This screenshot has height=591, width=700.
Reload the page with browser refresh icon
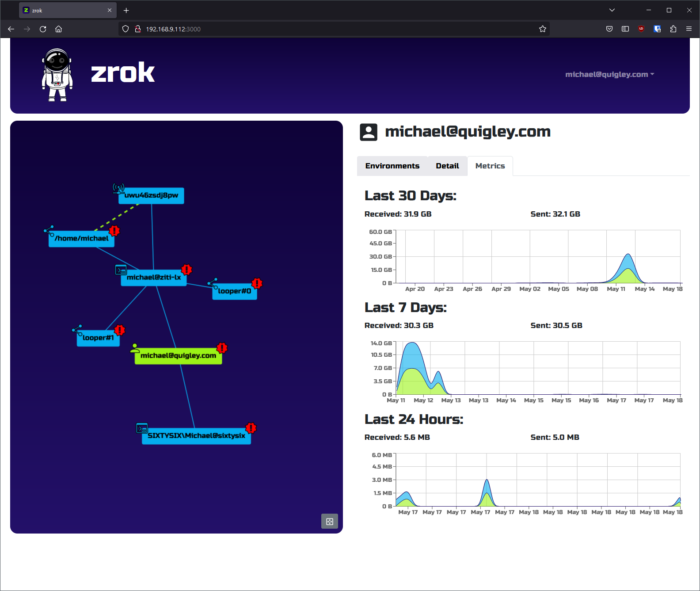pyautogui.click(x=43, y=29)
